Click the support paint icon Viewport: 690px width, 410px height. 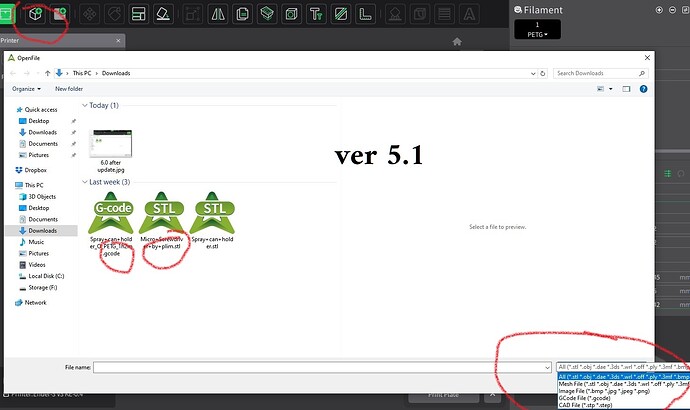pos(395,14)
